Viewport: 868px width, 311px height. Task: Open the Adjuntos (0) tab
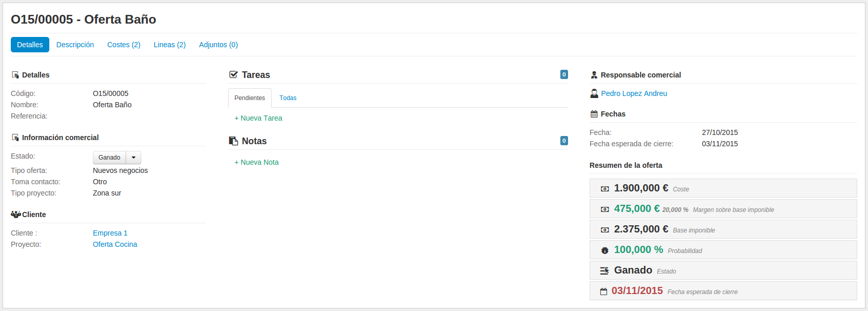click(218, 45)
